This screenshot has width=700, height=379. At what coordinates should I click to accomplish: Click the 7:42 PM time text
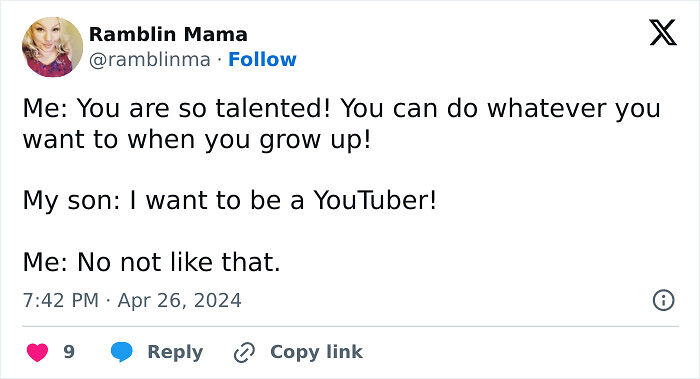click(x=61, y=300)
